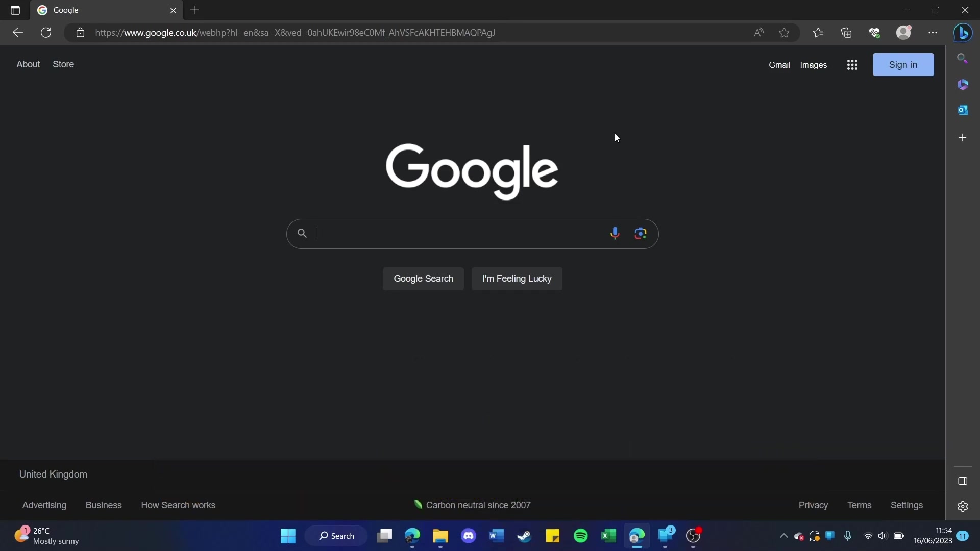Click I'm Feeling Lucky button
This screenshot has width=980, height=551.
click(x=517, y=279)
